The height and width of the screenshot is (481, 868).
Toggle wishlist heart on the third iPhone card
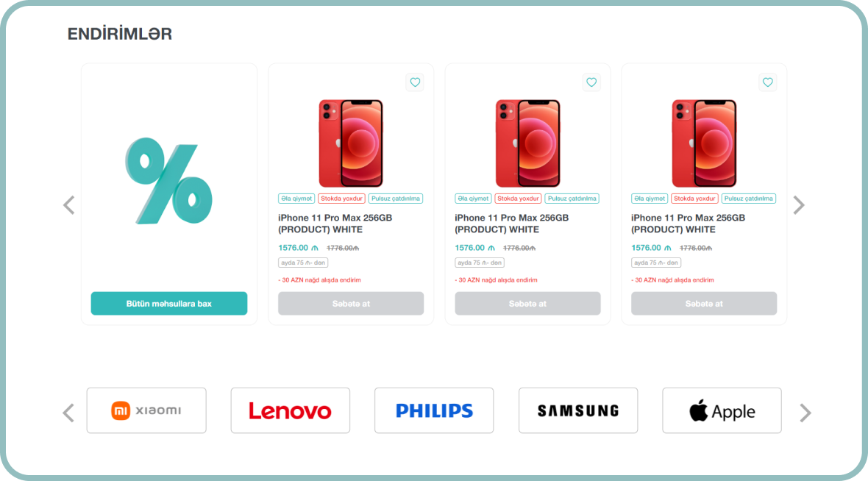768,82
